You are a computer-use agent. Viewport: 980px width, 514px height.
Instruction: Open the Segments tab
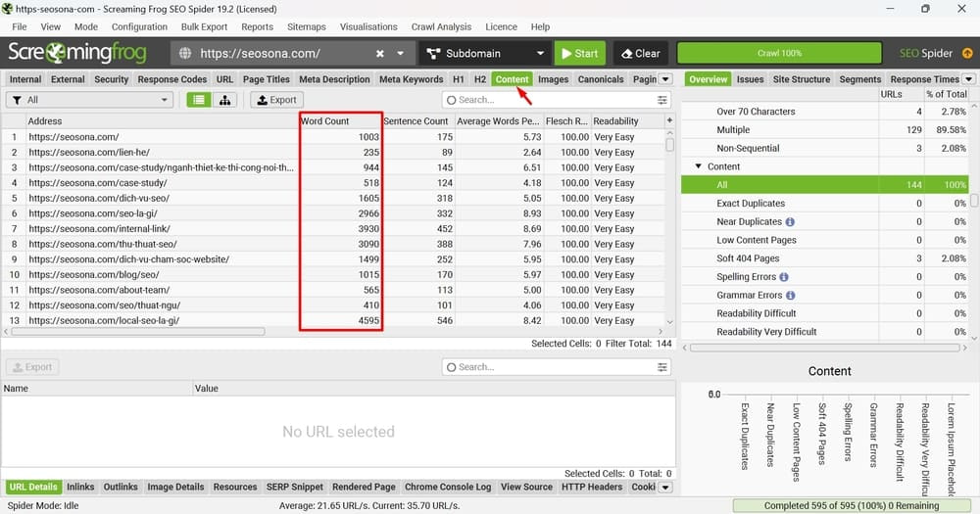coord(860,79)
